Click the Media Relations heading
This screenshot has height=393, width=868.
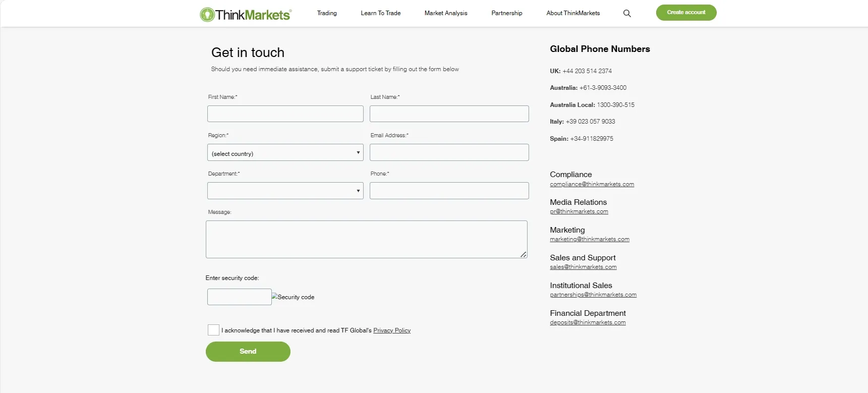click(x=578, y=202)
